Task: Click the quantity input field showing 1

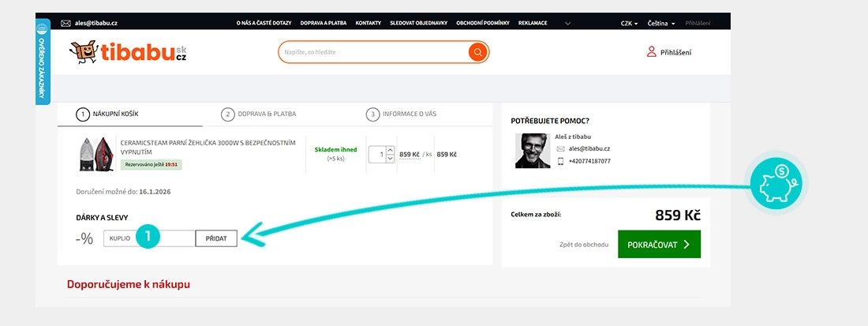Action: tap(377, 154)
